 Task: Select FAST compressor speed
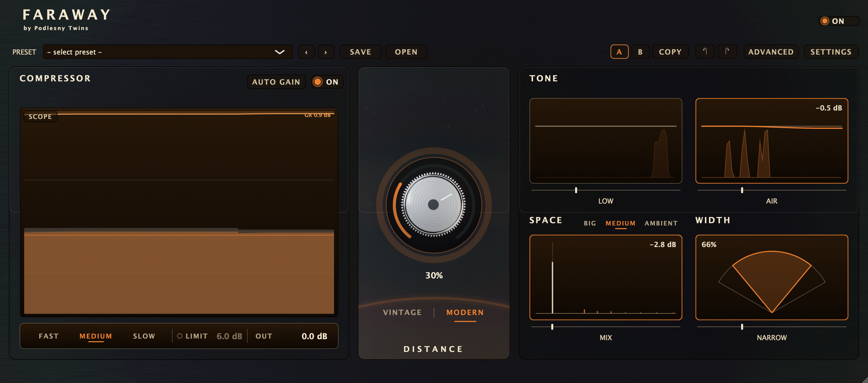(x=49, y=336)
